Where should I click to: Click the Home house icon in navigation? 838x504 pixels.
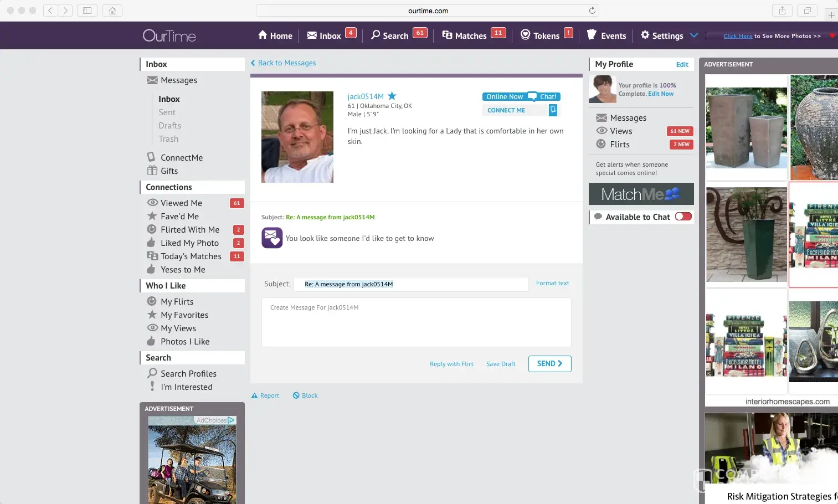(263, 35)
